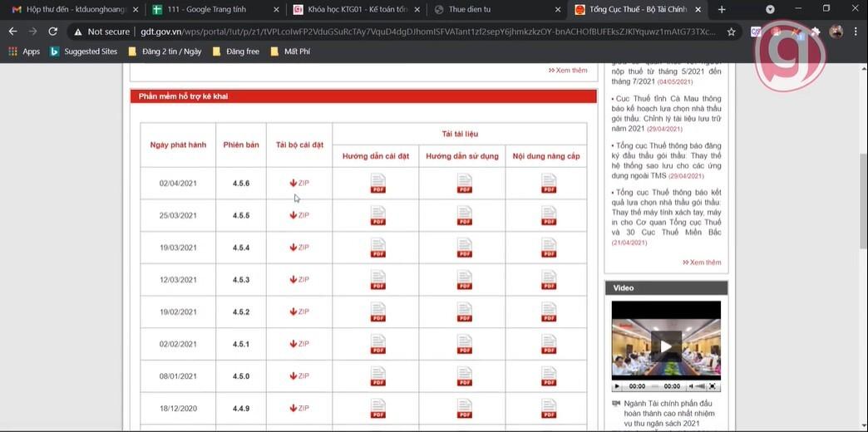Play the sidebar video thumbnail
Image resolution: width=868 pixels, height=432 pixels.
[666, 346]
